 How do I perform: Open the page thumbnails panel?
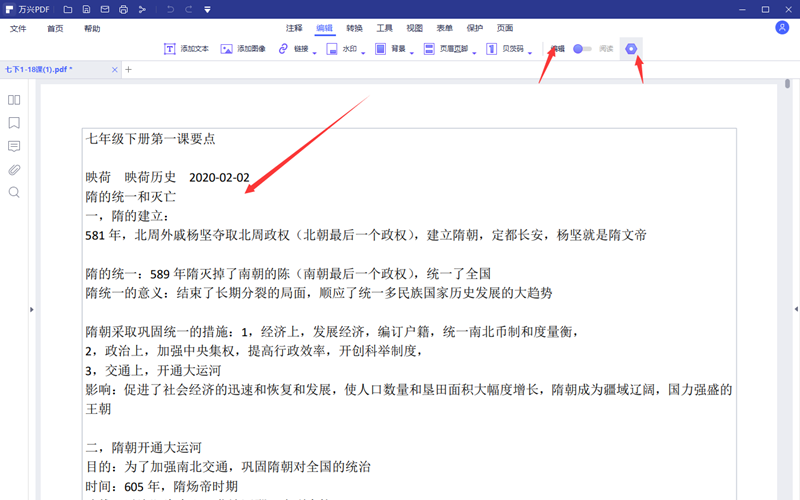pos(14,100)
